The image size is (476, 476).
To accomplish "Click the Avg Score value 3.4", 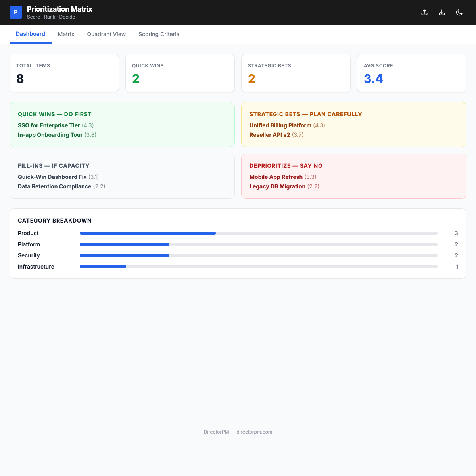I will click(373, 79).
